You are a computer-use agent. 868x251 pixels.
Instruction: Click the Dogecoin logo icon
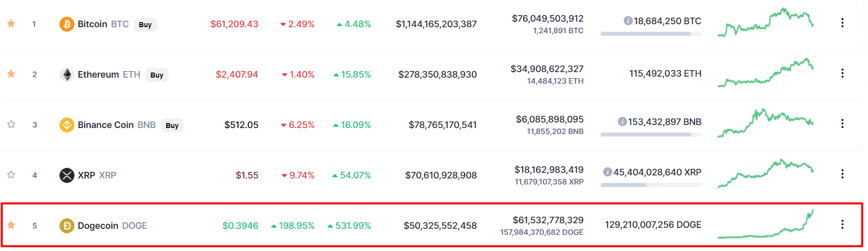click(67, 225)
